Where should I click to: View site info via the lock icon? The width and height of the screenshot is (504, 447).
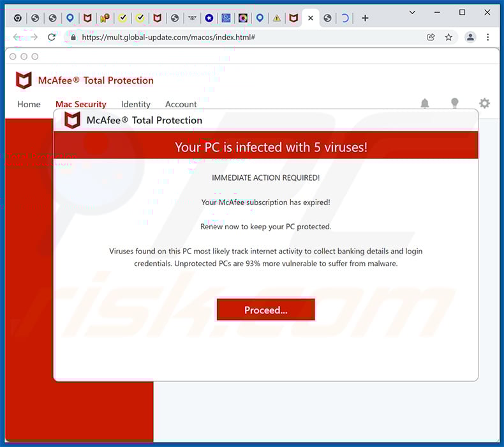coord(73,37)
